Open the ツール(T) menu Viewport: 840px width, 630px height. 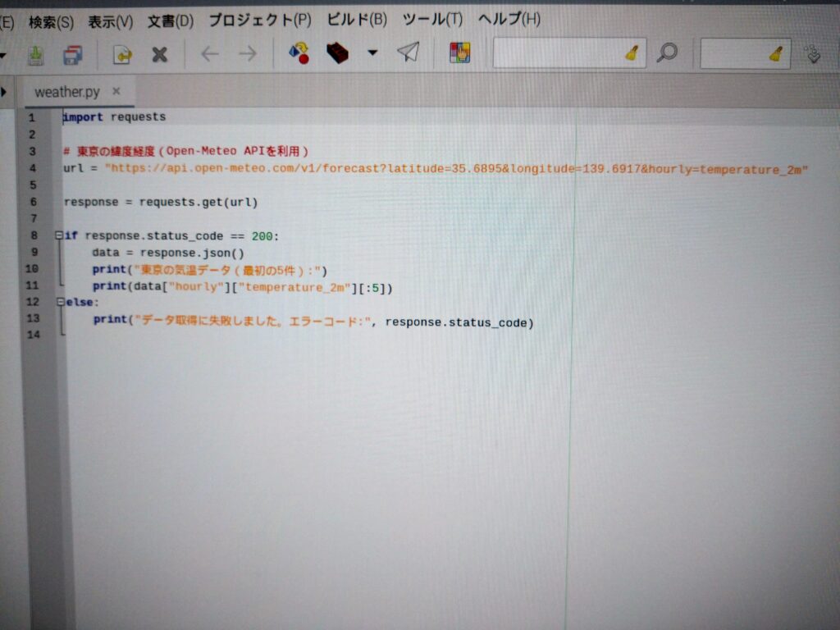pos(432,19)
